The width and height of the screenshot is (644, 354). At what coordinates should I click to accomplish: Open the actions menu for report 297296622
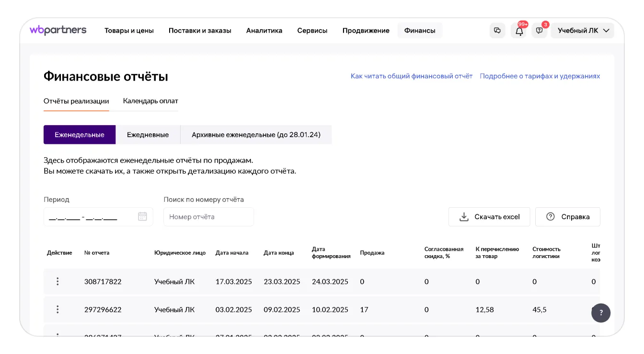pos(57,309)
